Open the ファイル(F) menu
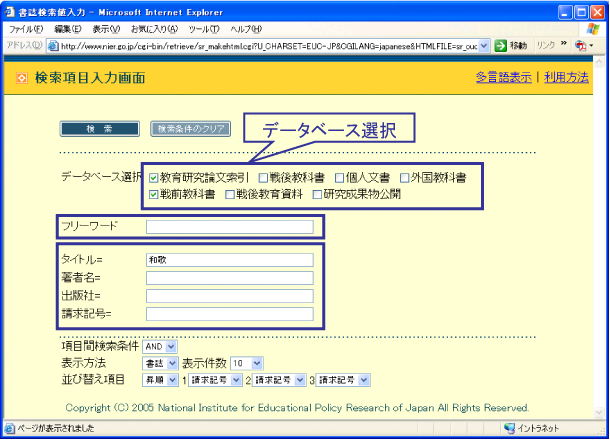This screenshot has height=440, width=610. point(26,29)
